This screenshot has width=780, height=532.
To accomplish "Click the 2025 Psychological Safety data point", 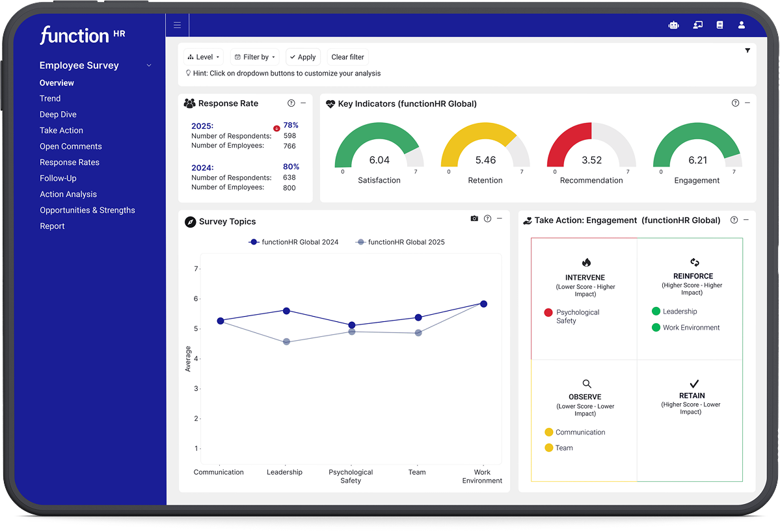I will (x=352, y=332).
